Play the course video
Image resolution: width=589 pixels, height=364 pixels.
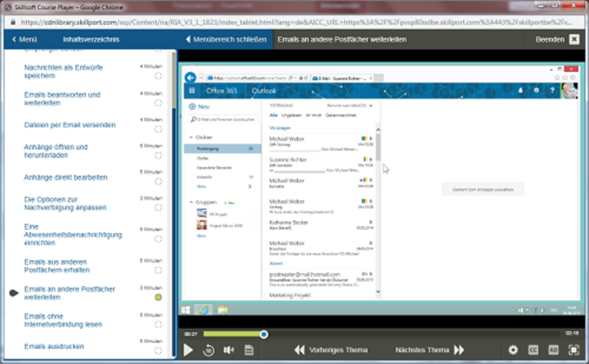click(x=188, y=350)
